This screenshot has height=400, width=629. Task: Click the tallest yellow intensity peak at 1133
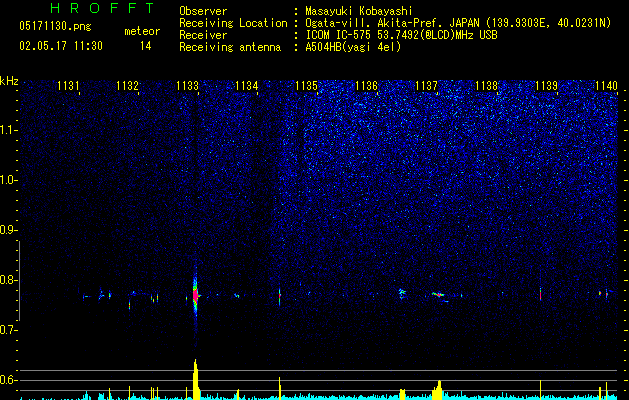coord(195,379)
